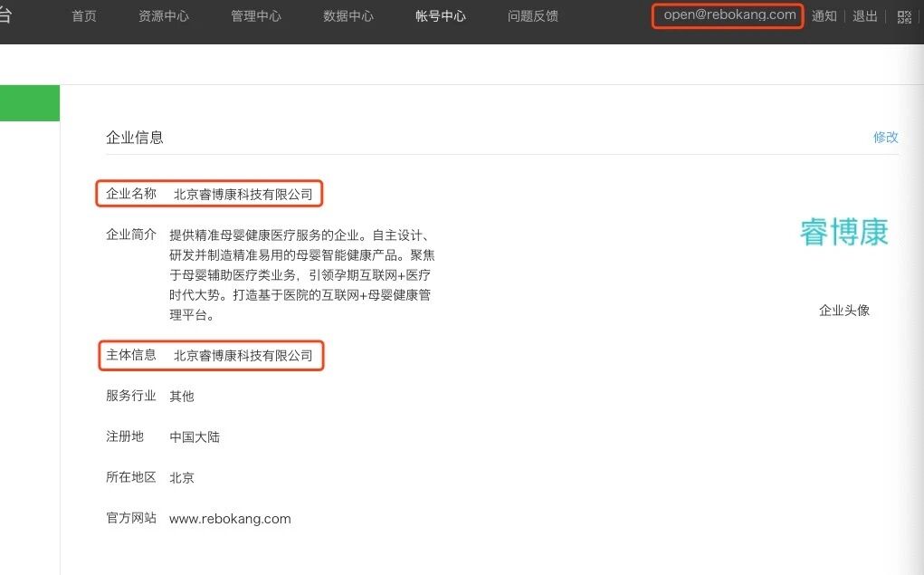This screenshot has width=924, height=575.
Task: Click the open@rebokang.com account email
Action: click(729, 14)
